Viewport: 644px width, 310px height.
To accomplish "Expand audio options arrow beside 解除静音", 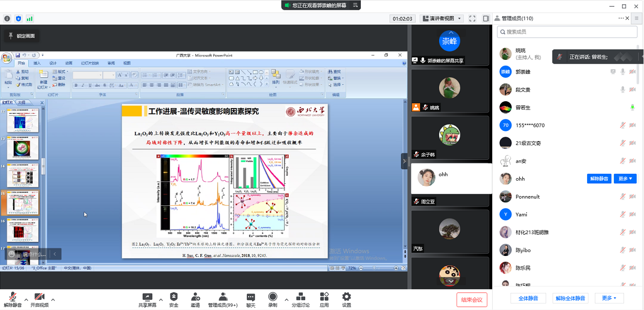I will 25,299.
